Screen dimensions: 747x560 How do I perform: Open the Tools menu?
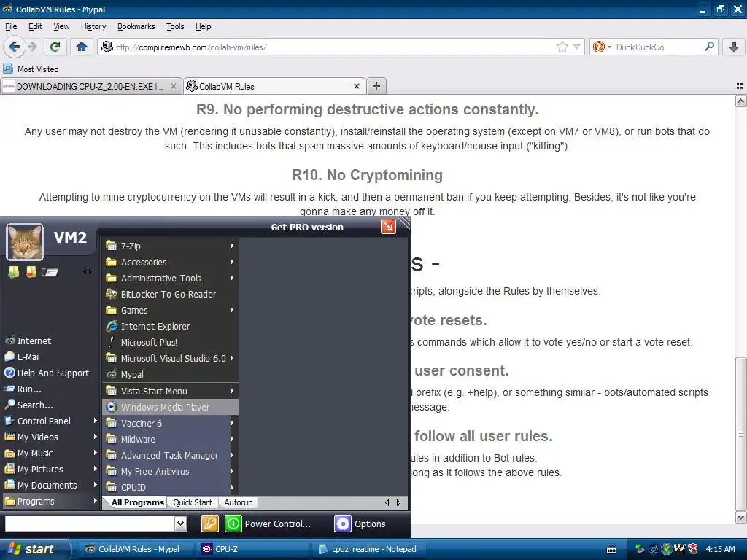click(x=175, y=26)
